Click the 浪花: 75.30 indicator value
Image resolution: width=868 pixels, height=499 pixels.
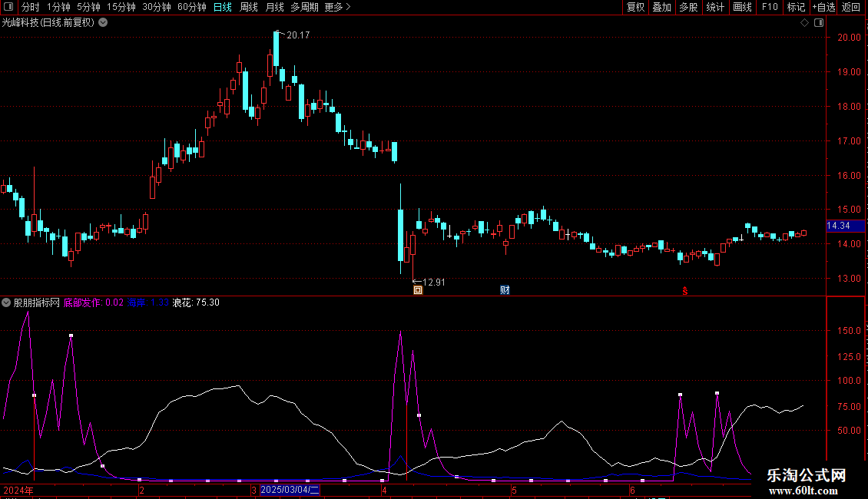[196, 302]
